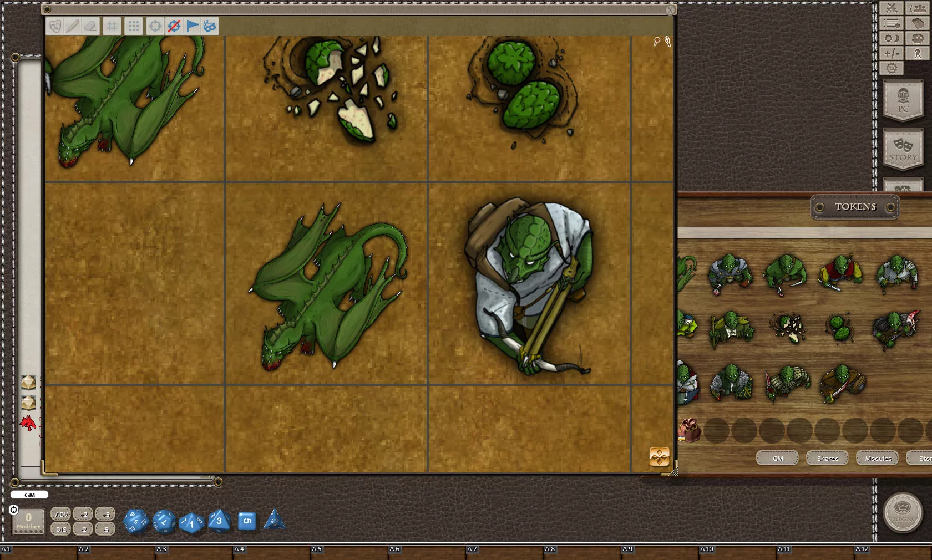Switch to GM tokens tab

click(778, 458)
